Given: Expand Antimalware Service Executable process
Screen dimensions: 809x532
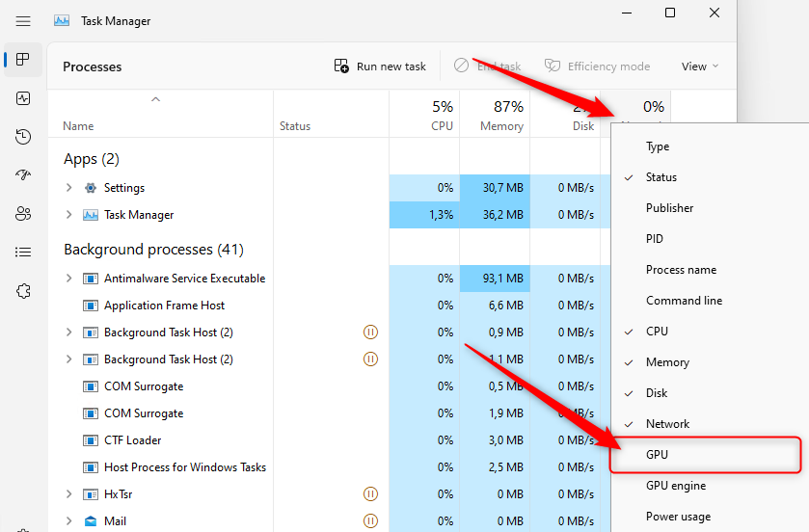Looking at the screenshot, I should pos(68,279).
